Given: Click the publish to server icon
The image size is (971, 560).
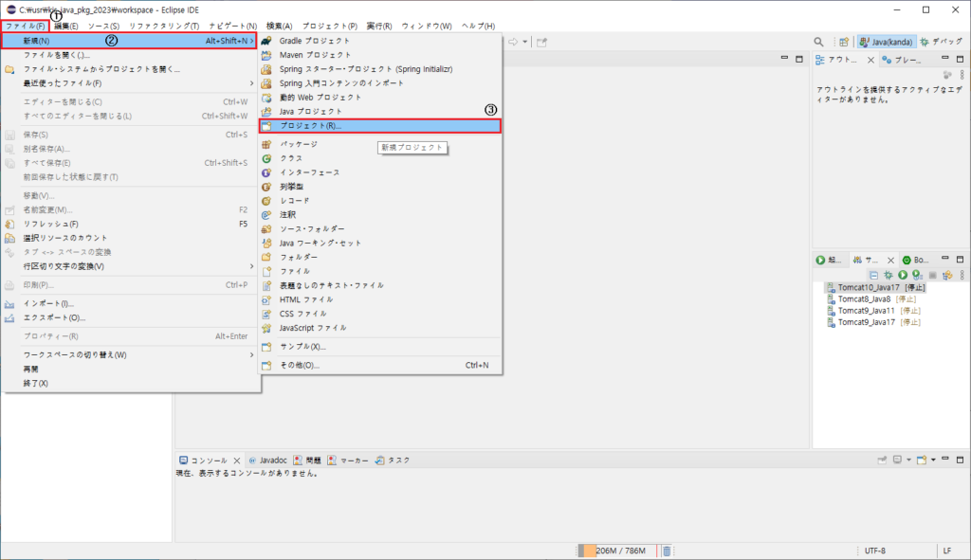Looking at the screenshot, I should (947, 275).
